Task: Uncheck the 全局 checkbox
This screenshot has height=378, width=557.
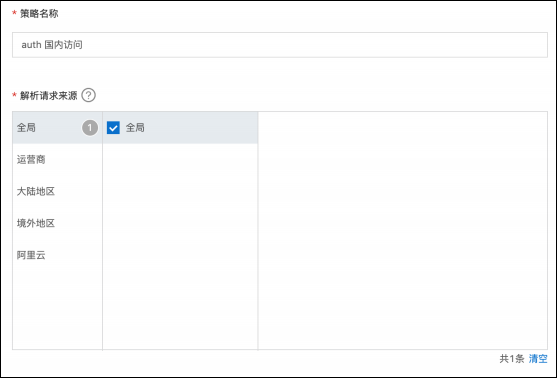Action: pos(113,128)
